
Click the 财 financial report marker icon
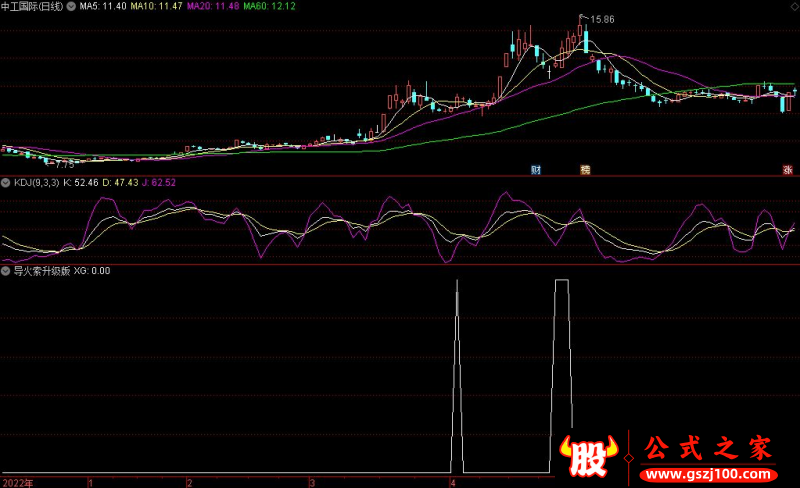click(536, 170)
